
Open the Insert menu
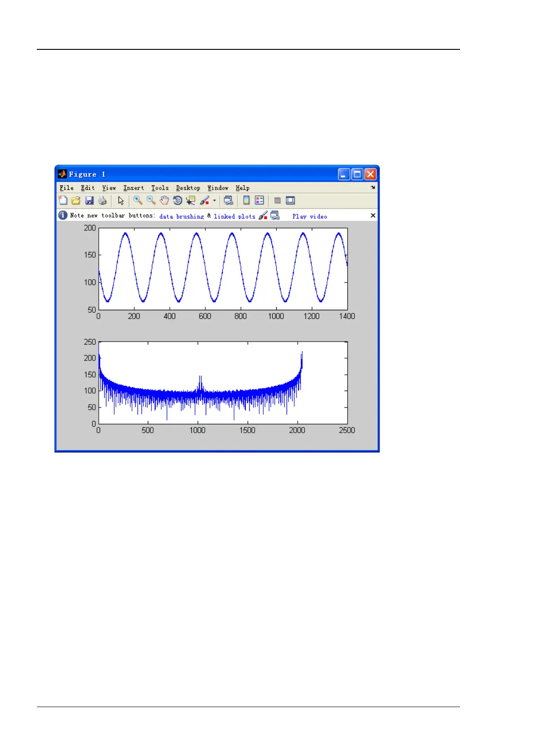(133, 188)
